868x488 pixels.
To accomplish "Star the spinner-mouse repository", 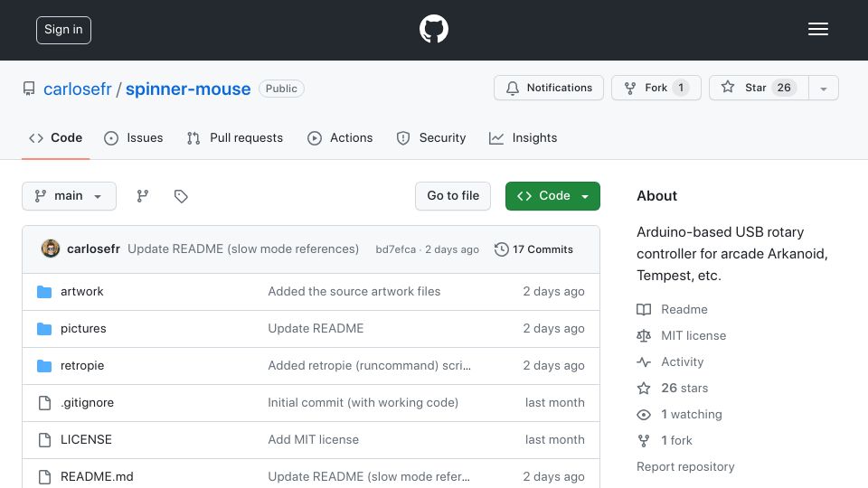I will (x=759, y=88).
